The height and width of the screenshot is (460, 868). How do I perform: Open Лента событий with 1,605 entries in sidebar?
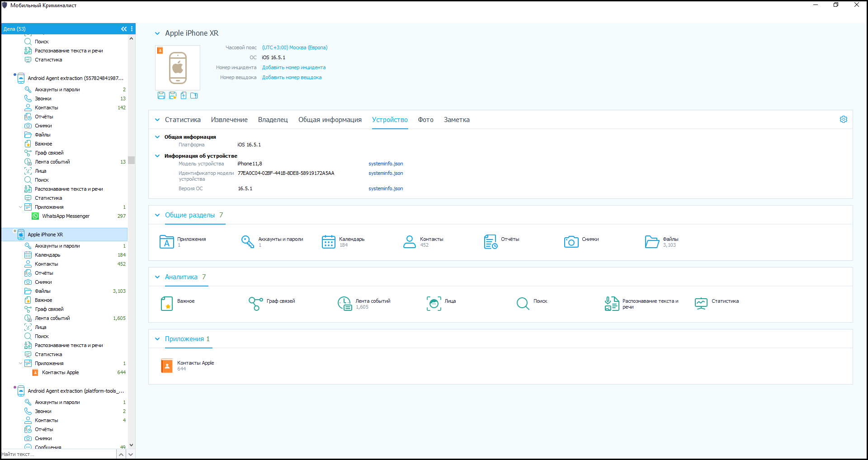tap(65, 318)
